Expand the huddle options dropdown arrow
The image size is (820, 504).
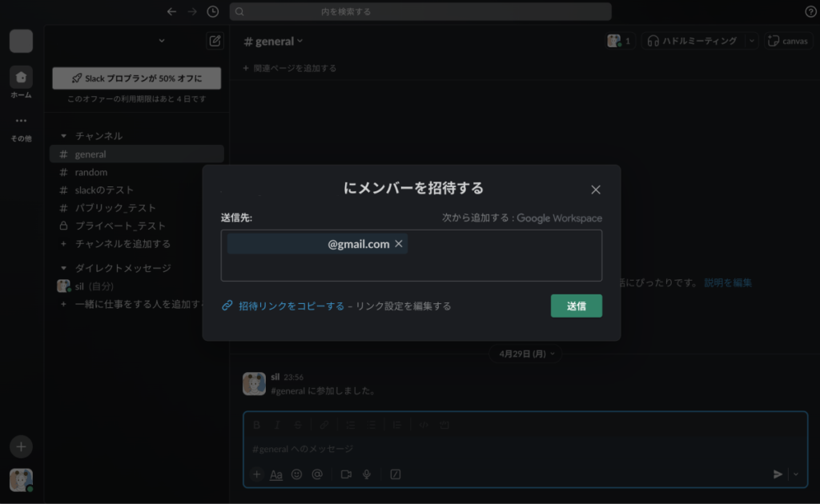pyautogui.click(x=751, y=41)
